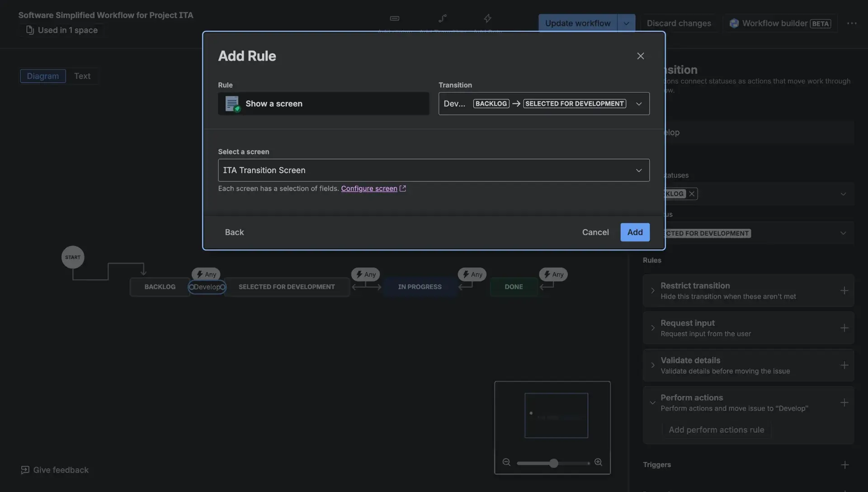Collapse the Perform actions section
868x492 pixels.
click(652, 402)
